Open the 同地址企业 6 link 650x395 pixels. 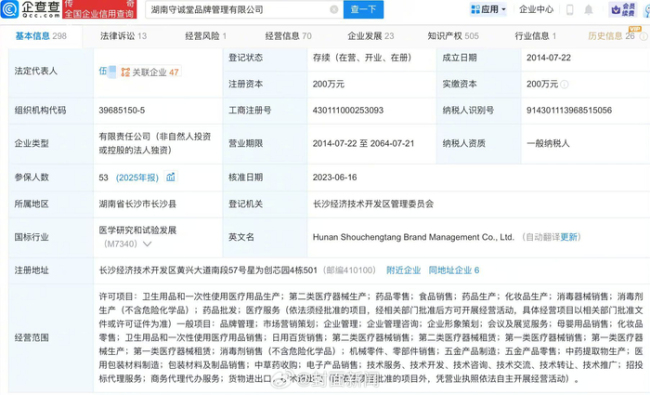click(454, 270)
